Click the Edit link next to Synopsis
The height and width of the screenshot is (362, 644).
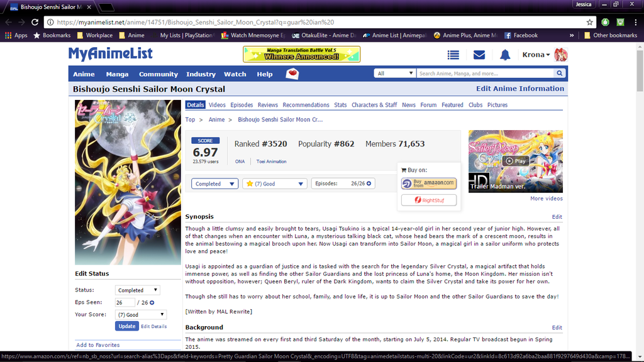click(557, 217)
